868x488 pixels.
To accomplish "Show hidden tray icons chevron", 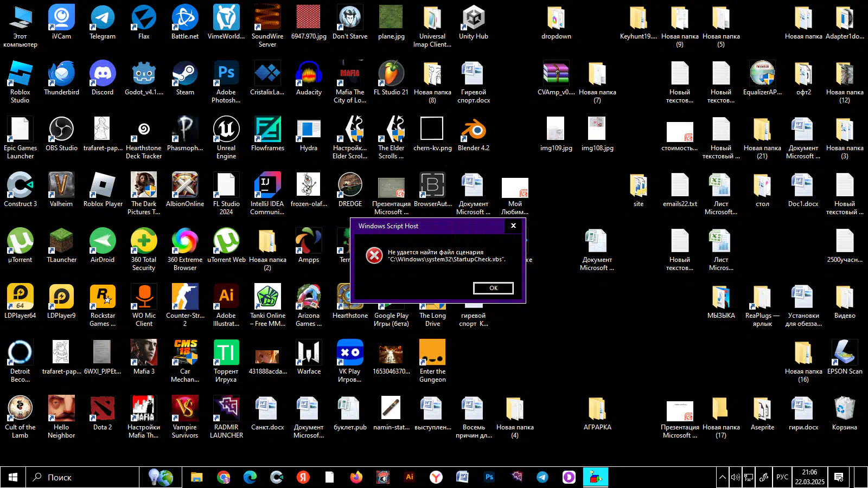I will (x=723, y=477).
